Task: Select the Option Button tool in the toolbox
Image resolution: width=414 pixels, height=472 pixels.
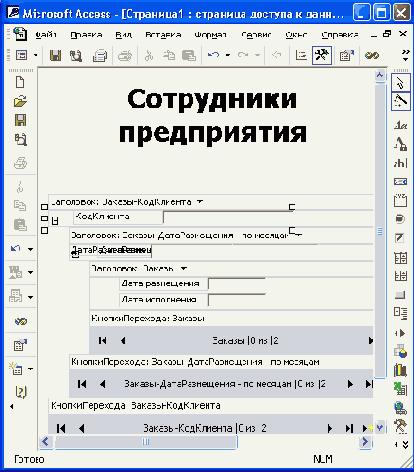Action: (400, 219)
